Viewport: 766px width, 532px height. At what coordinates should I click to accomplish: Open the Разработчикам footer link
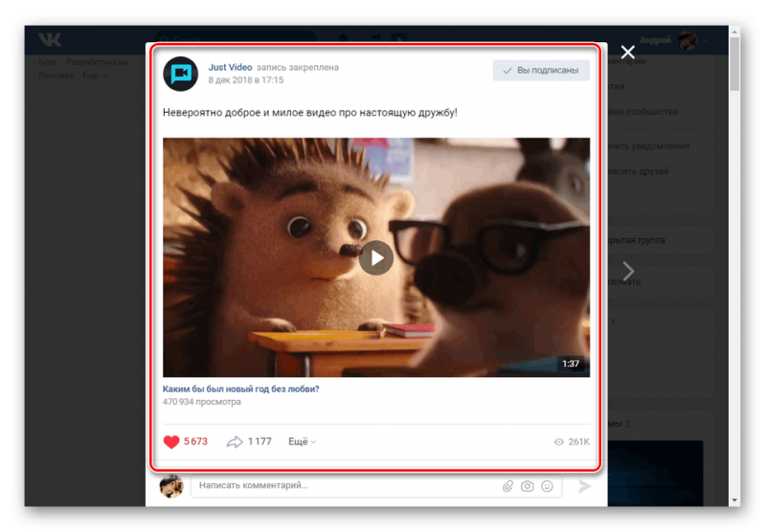coord(97,62)
